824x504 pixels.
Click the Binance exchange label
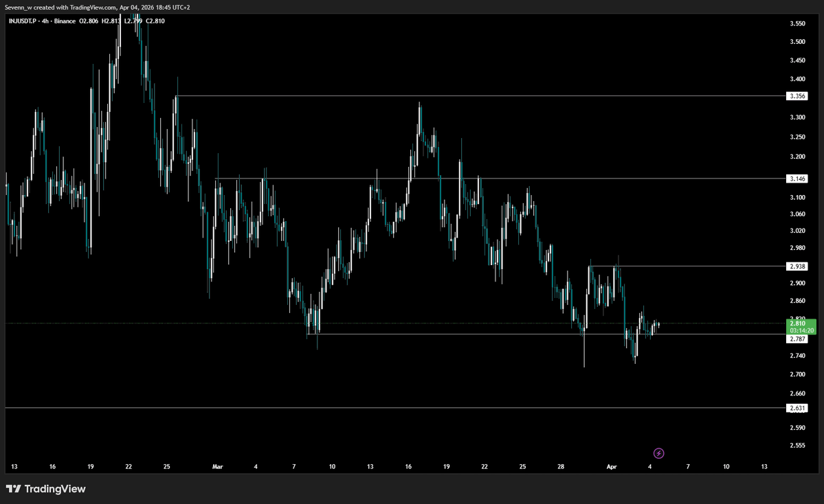coord(65,21)
